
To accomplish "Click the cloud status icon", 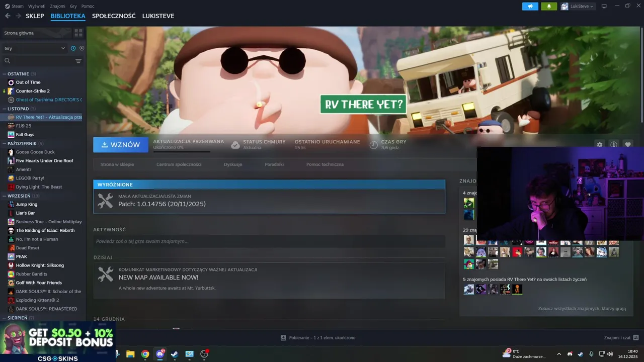I will click(235, 145).
